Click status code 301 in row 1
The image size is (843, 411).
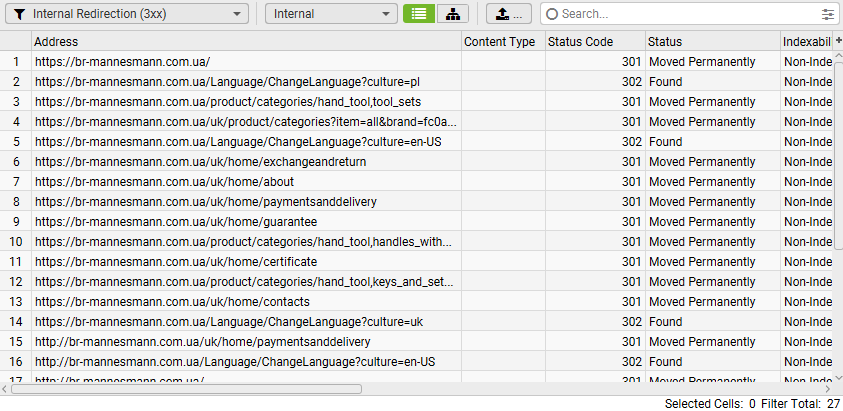(x=632, y=62)
